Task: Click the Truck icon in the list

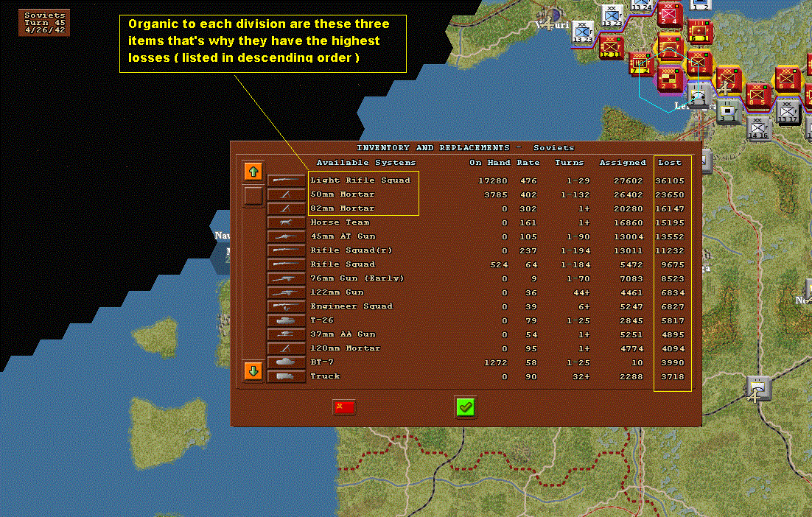Action: [x=286, y=376]
